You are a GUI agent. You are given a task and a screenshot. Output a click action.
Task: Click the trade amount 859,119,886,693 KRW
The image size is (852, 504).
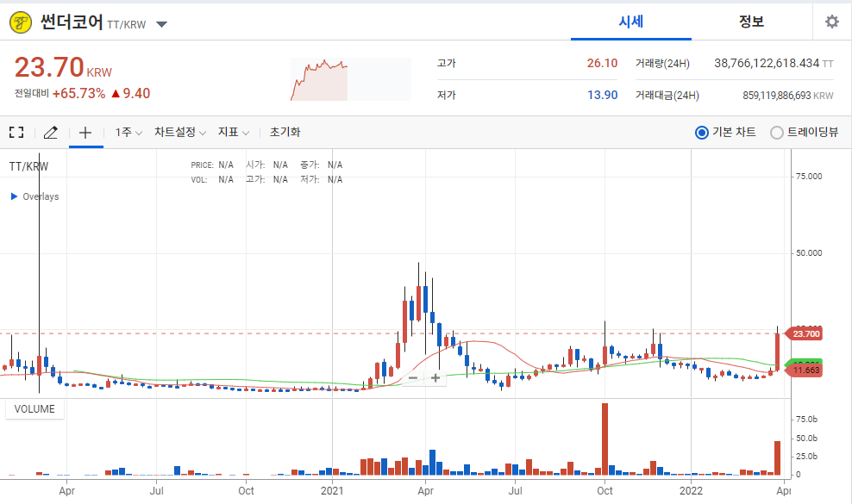tap(788, 96)
